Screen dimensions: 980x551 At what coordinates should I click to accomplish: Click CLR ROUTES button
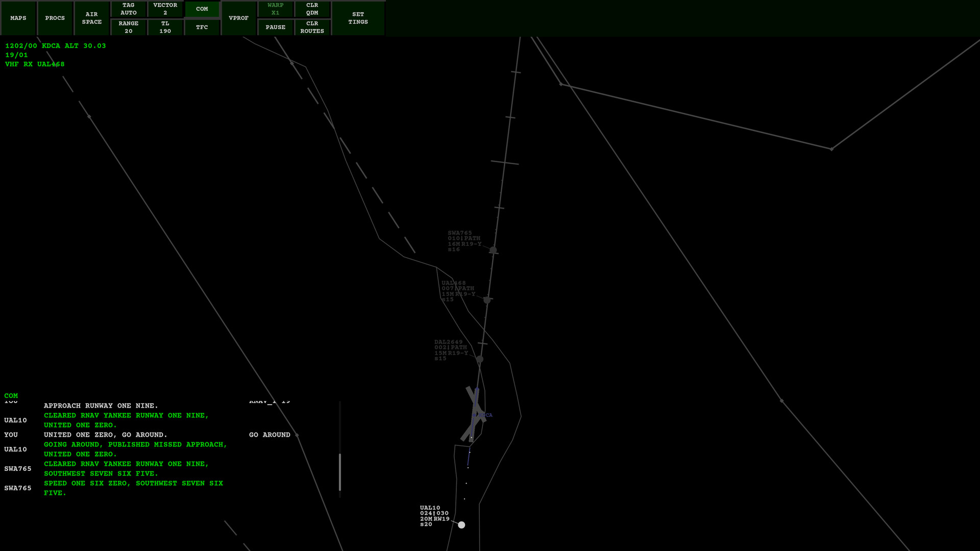(312, 27)
